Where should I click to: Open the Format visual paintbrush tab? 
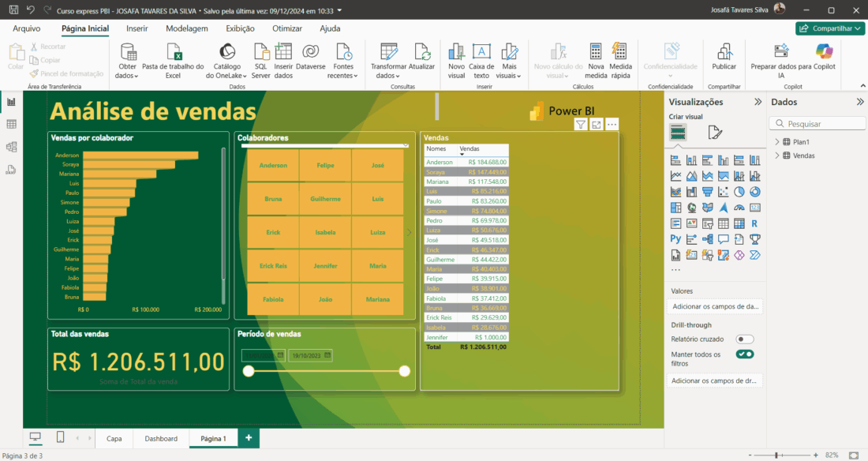click(715, 133)
